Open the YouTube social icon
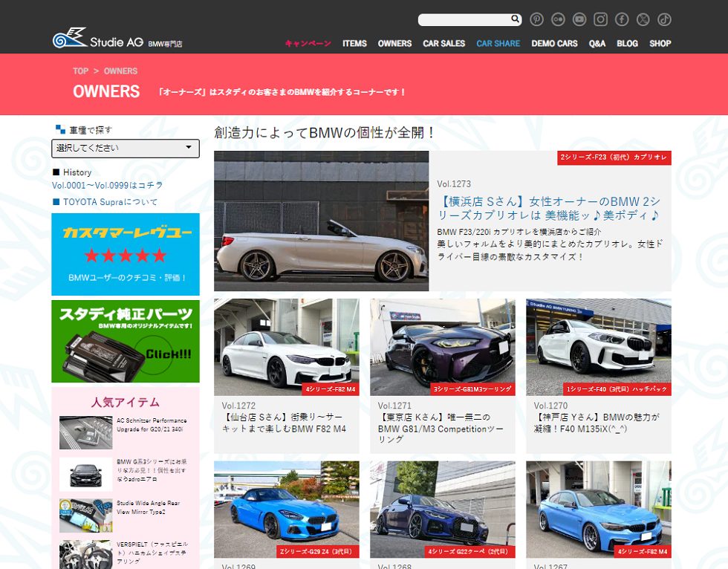 point(579,19)
